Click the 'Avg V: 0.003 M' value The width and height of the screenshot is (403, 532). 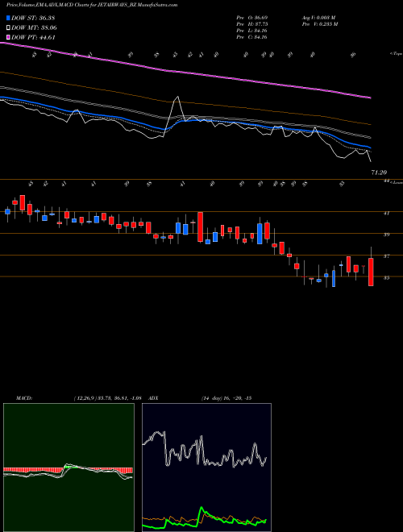pyautogui.click(x=318, y=17)
